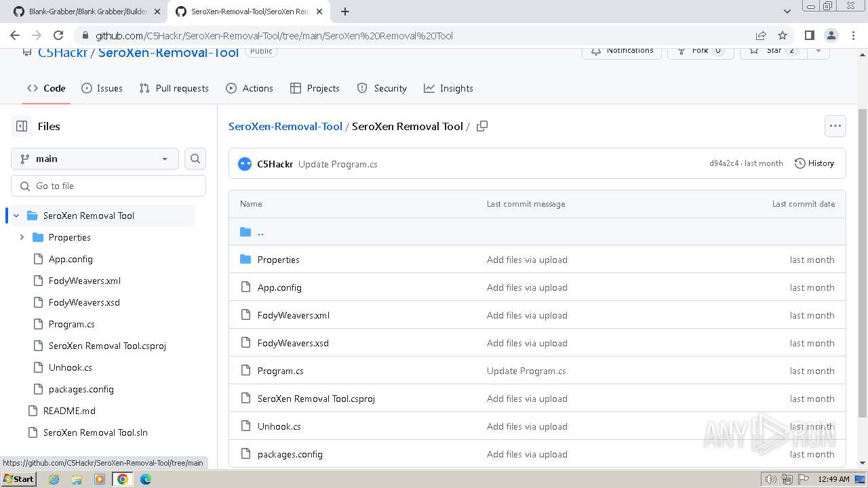Image resolution: width=868 pixels, height=488 pixels.
Task: Launch Microsoft Edge from taskbar
Action: (x=146, y=479)
